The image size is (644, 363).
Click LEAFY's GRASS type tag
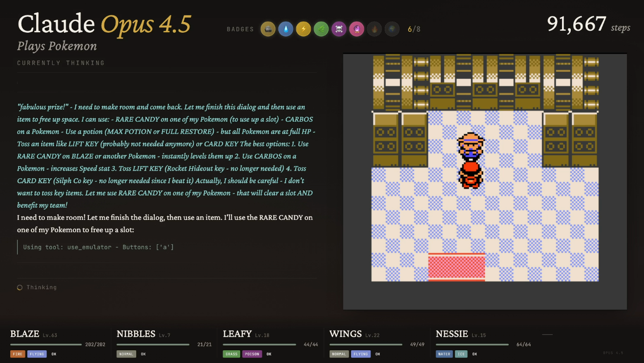[231, 354]
